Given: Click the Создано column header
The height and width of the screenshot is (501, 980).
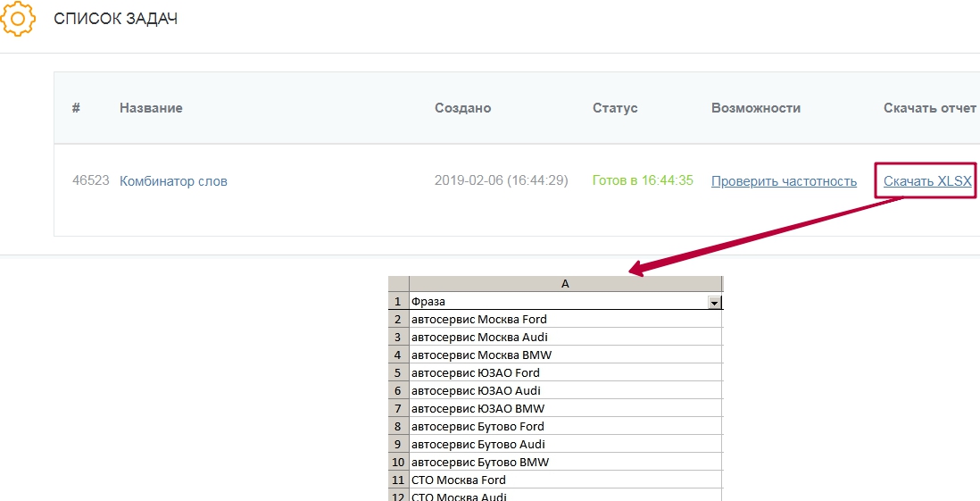Looking at the screenshot, I should (462, 108).
